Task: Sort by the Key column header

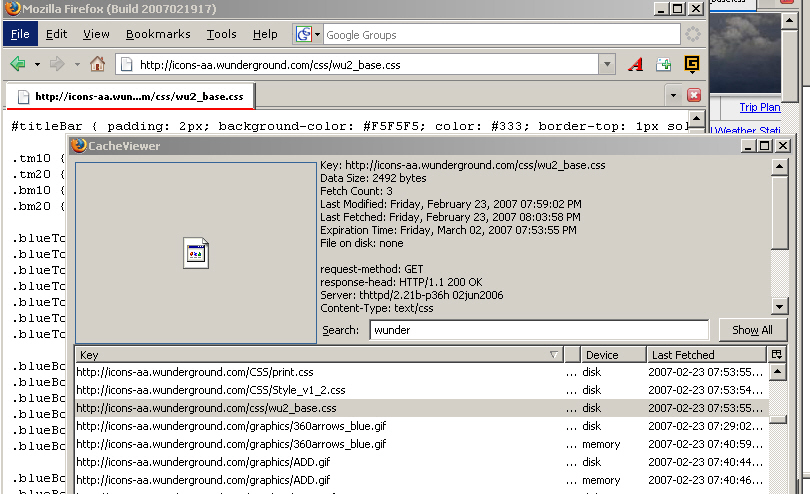Action: pyautogui.click(x=319, y=354)
